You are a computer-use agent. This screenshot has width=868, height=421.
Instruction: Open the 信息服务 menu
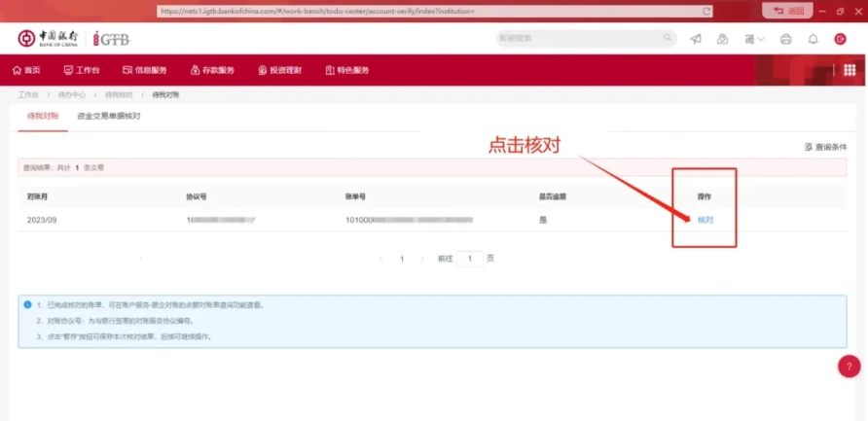click(x=144, y=70)
